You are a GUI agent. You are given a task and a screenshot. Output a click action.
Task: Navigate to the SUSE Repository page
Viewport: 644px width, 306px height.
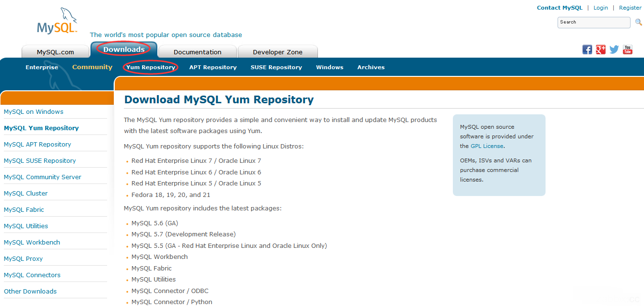click(x=276, y=67)
